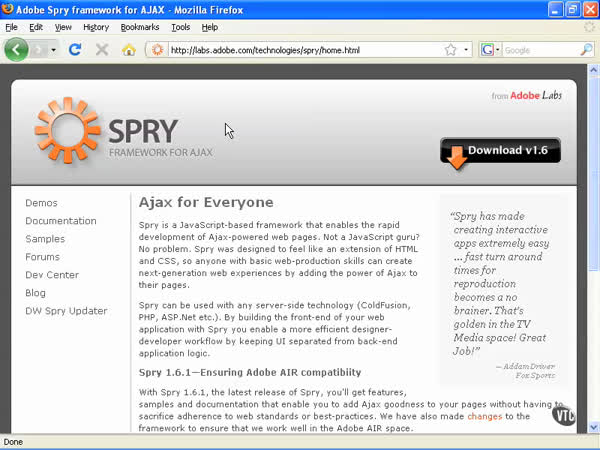600x450 pixels.
Task: Open the Google search engine dropdown
Action: pos(490,49)
